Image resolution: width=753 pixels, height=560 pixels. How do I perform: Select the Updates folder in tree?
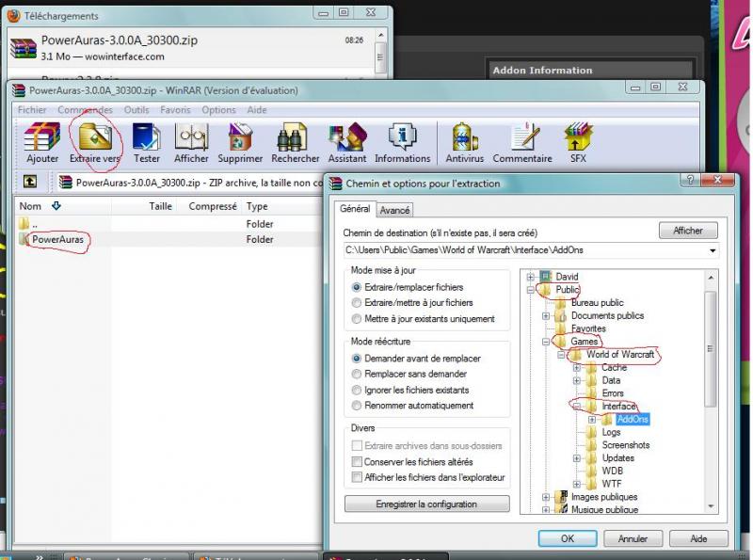click(618, 458)
